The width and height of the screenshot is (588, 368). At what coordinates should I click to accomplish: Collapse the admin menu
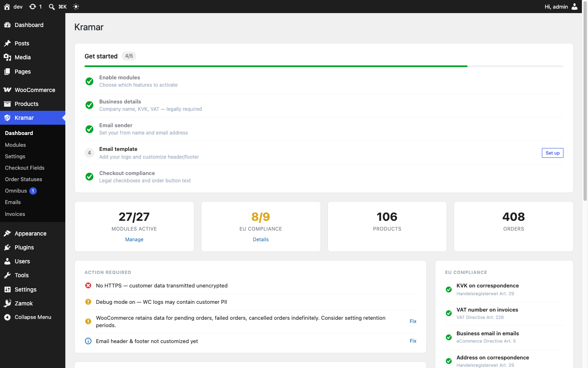(33, 317)
